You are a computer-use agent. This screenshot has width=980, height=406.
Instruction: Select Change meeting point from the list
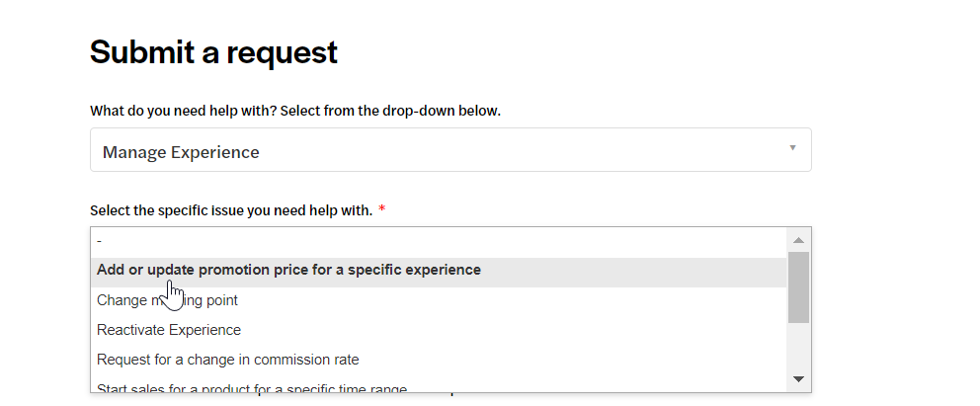pos(439,301)
